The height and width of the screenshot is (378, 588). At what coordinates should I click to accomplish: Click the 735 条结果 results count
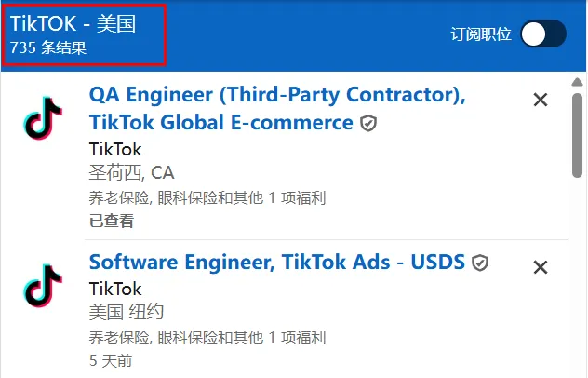pyautogui.click(x=48, y=47)
